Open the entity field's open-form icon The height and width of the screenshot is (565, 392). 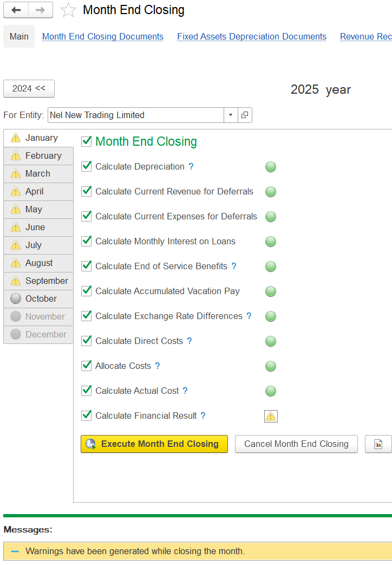[245, 115]
